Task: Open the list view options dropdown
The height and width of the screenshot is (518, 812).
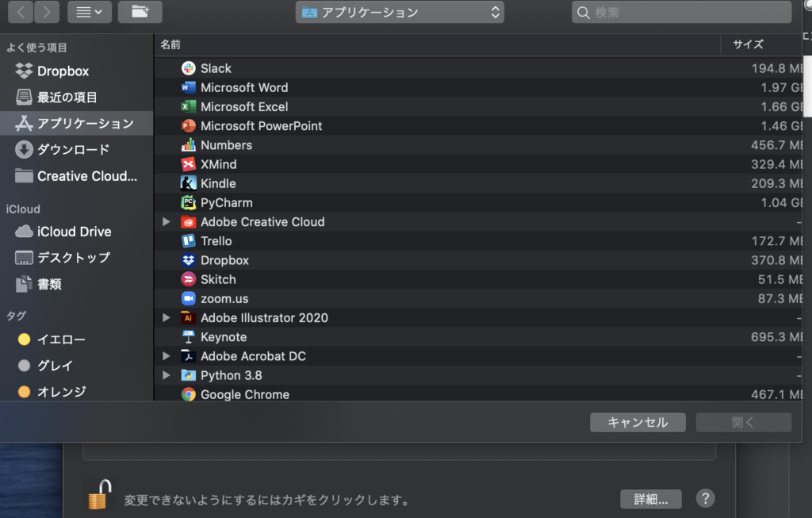Action: tap(90, 12)
